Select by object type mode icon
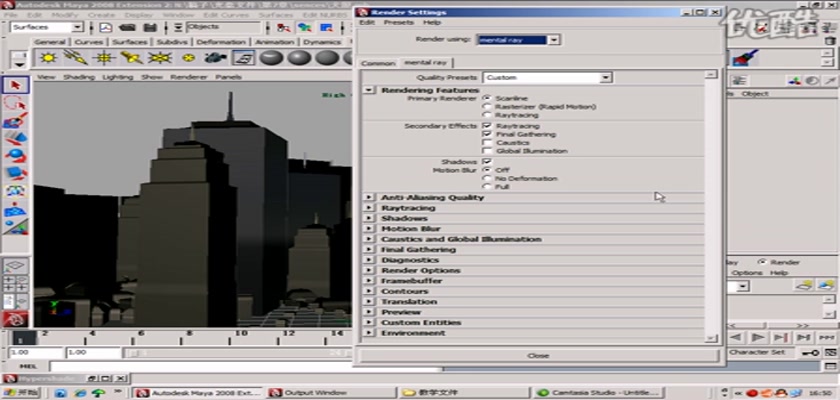Viewport: 840px width, 400px height. 305,27
